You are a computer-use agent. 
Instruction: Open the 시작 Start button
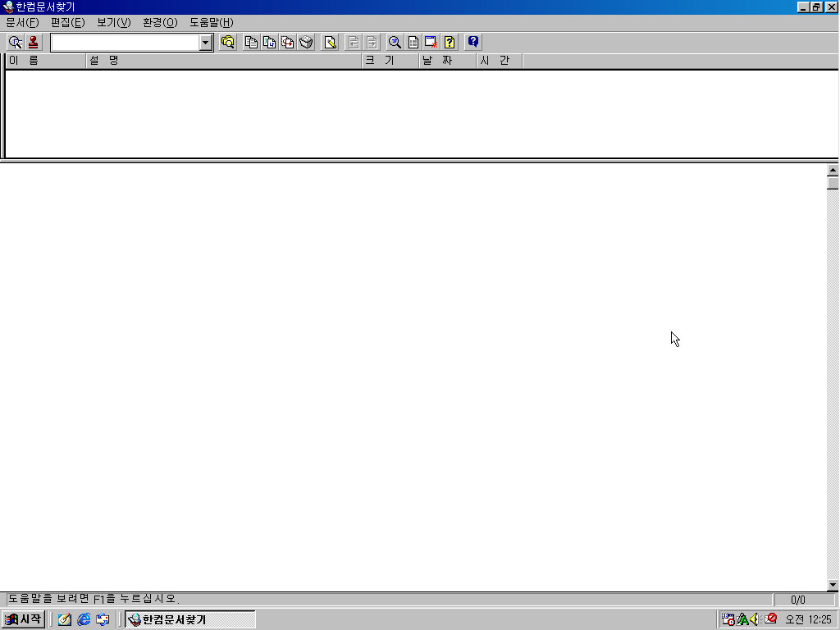[x=23, y=619]
